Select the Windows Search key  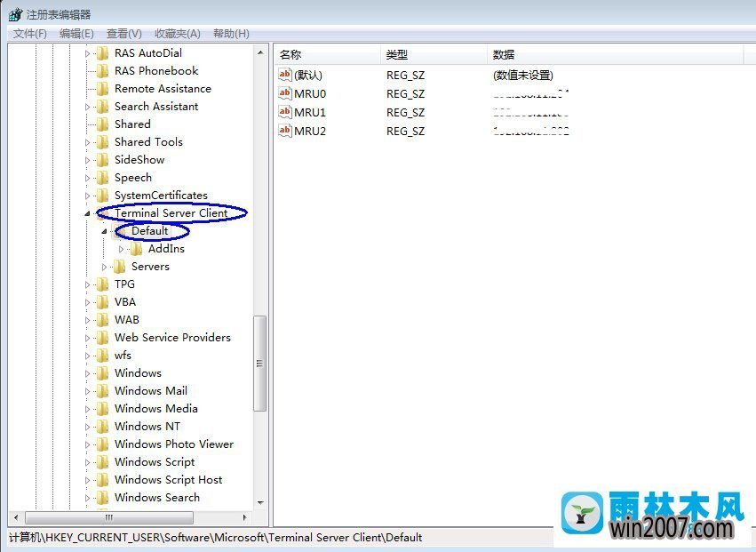tap(156, 498)
